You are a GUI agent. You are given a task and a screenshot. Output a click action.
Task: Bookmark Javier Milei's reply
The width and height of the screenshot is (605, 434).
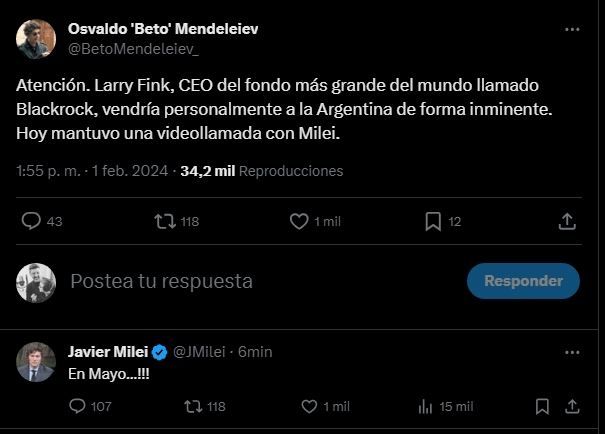(x=542, y=406)
